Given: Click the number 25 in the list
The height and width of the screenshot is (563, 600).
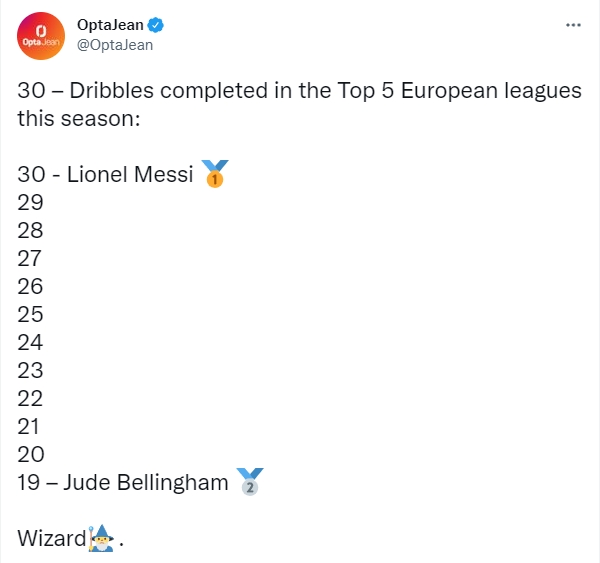Looking at the screenshot, I should pos(30,314).
